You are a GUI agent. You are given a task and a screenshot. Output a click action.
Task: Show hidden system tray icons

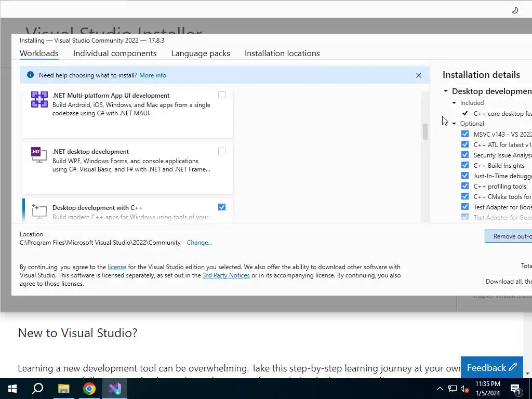click(440, 389)
